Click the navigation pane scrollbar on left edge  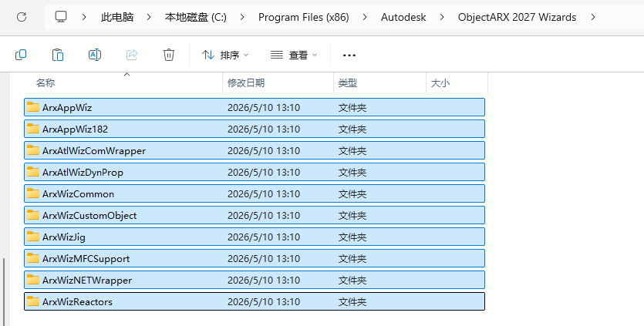pos(4,291)
